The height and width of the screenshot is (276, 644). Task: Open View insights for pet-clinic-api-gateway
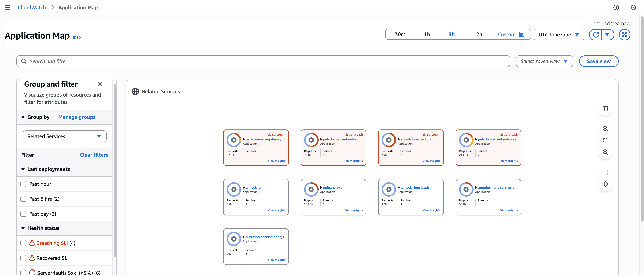[277, 161]
